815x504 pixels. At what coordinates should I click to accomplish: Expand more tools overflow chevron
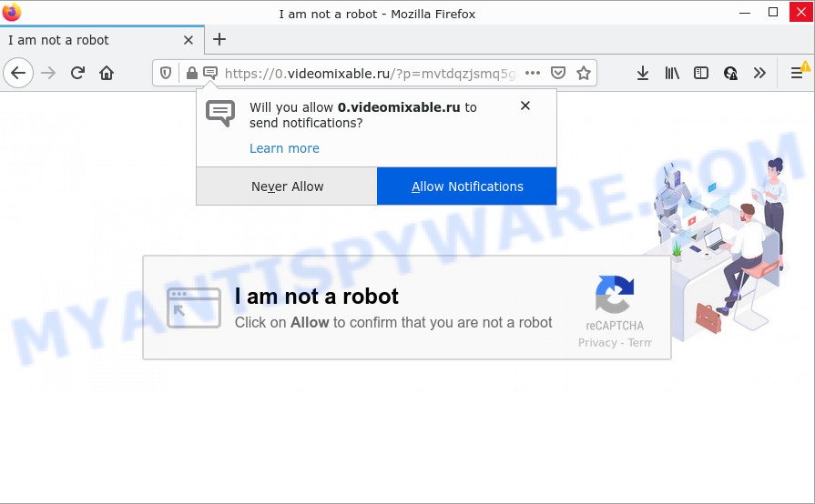coord(759,73)
